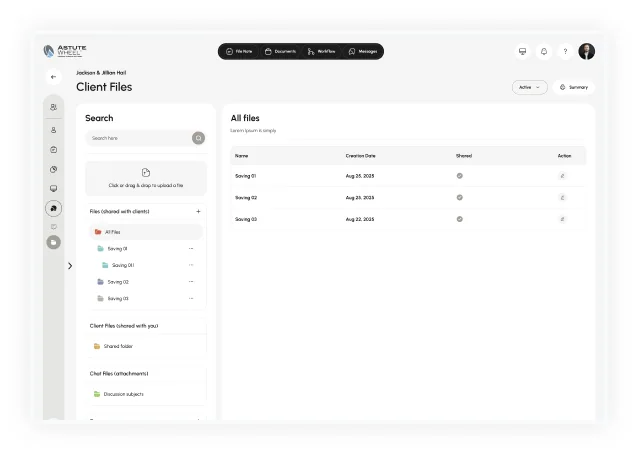Click the Aug 22, 2025 date cell
Viewport: 638px width, 454px height.
tap(360, 219)
